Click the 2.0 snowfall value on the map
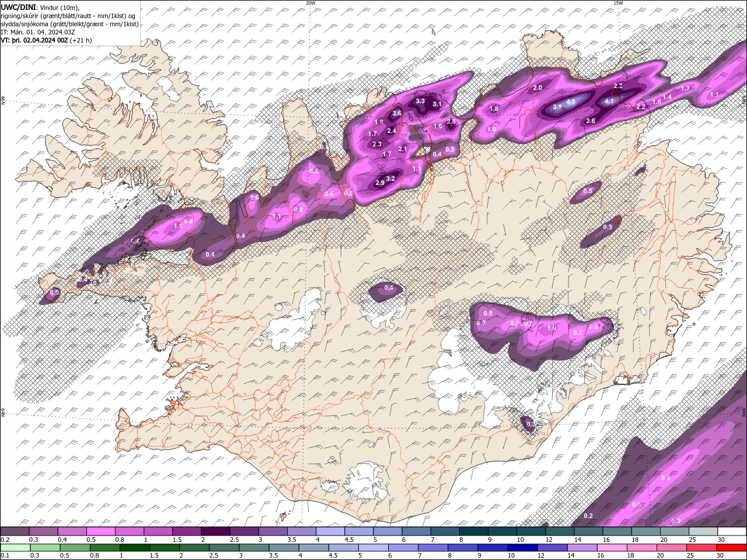The width and height of the screenshot is (747, 560). [x=537, y=87]
